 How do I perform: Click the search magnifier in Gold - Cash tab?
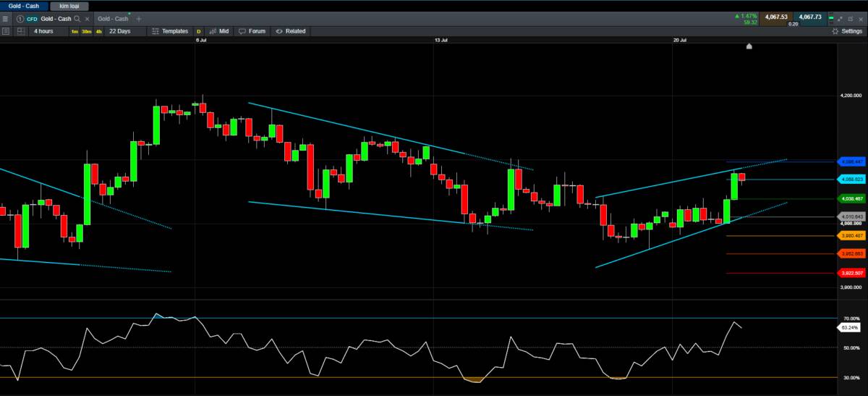77,18
